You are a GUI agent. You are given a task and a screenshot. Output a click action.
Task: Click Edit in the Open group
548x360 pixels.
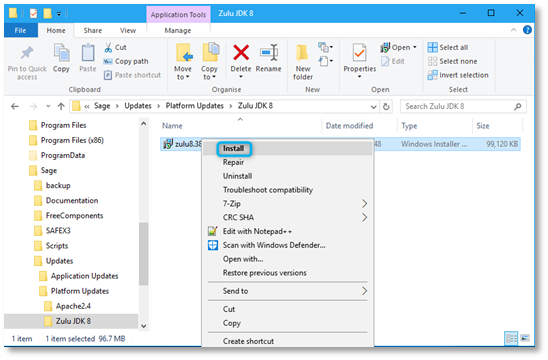click(x=392, y=62)
